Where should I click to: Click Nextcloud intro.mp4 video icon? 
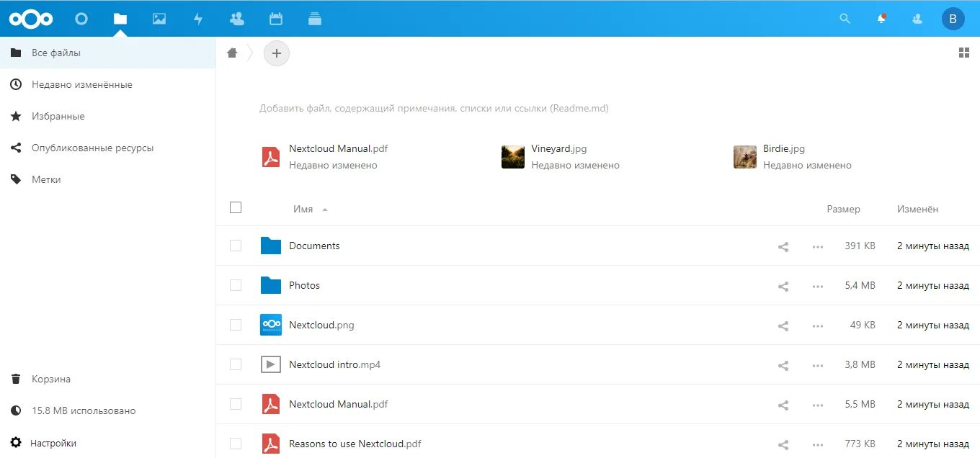click(271, 364)
